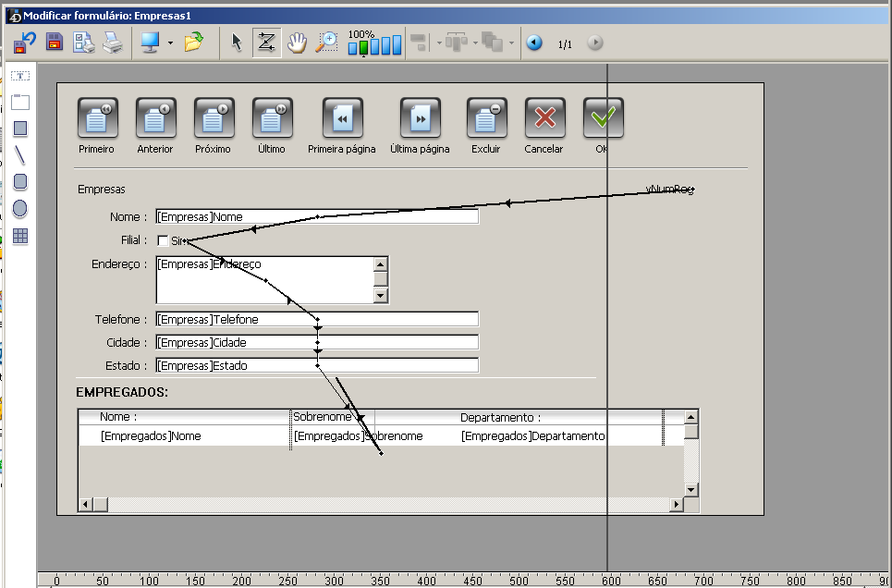The height and width of the screenshot is (588, 892).
Task: Click the [Empresas]Telefone input field
Action: (x=317, y=320)
